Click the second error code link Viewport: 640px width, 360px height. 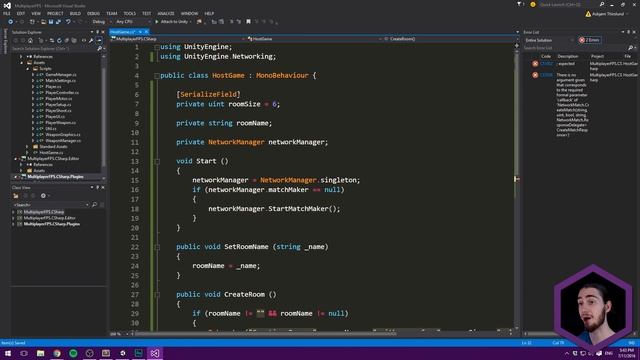coord(546,75)
